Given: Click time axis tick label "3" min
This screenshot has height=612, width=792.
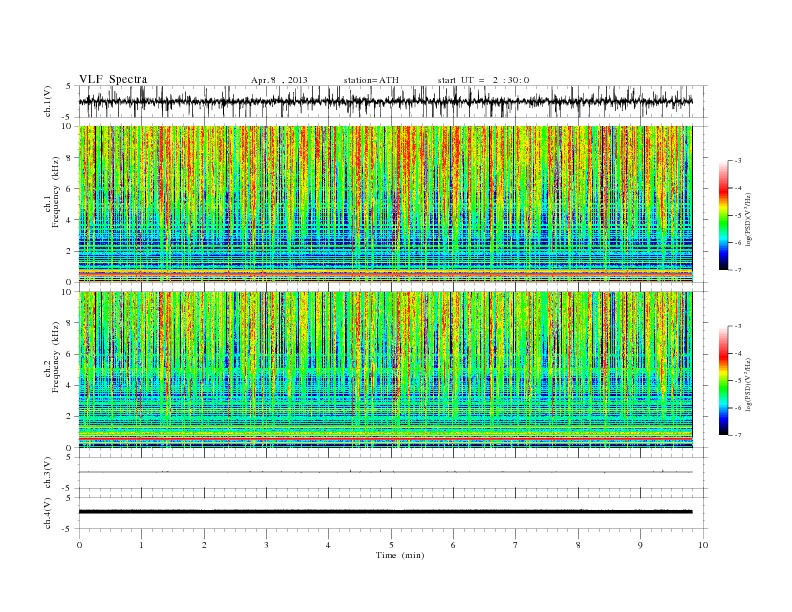Looking at the screenshot, I should coord(266,545).
